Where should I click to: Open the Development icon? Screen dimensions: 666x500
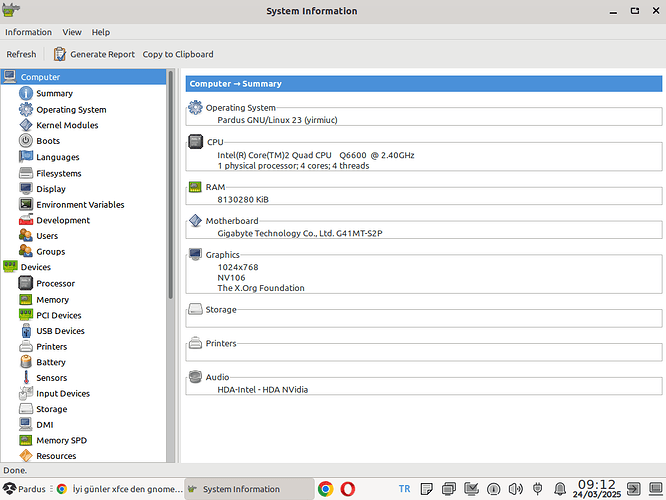[26, 220]
